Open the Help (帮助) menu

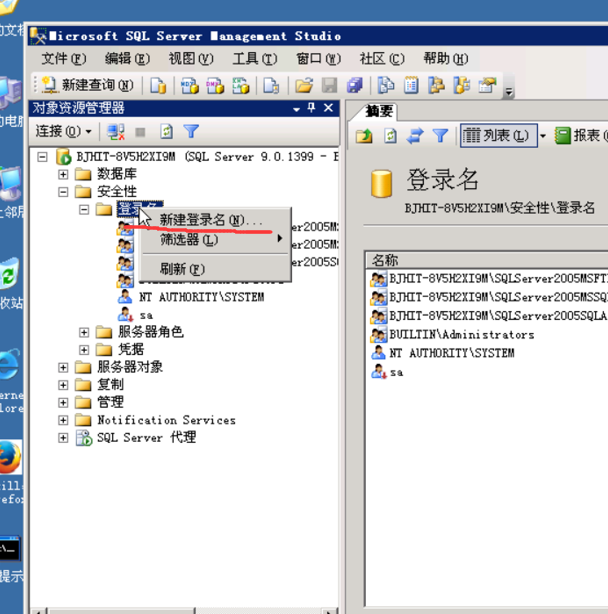(446, 59)
